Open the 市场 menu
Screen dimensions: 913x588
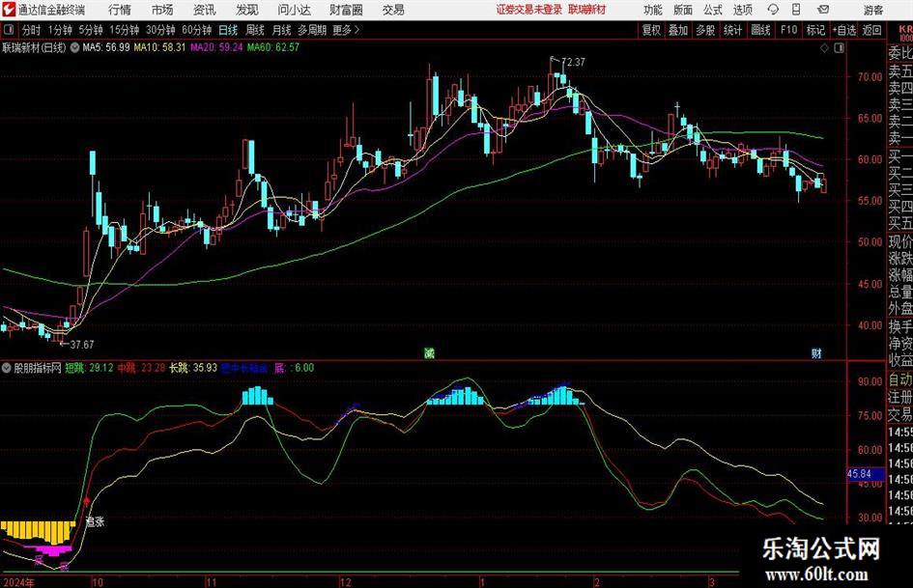coord(162,10)
